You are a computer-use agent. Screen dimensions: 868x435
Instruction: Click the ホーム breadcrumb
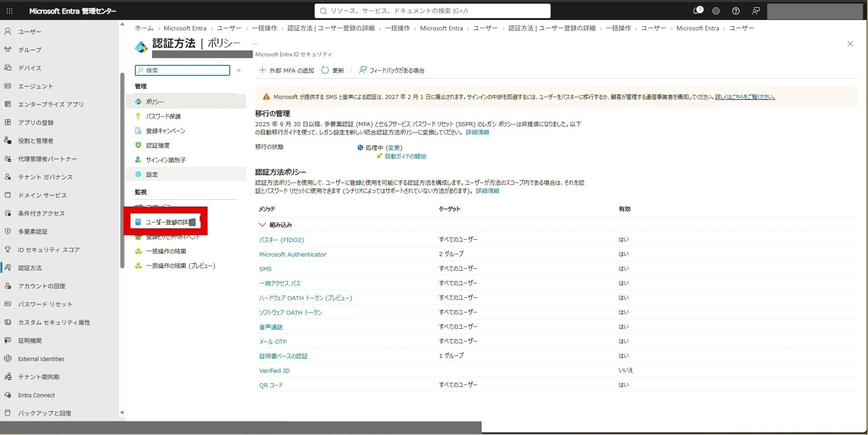tap(144, 28)
